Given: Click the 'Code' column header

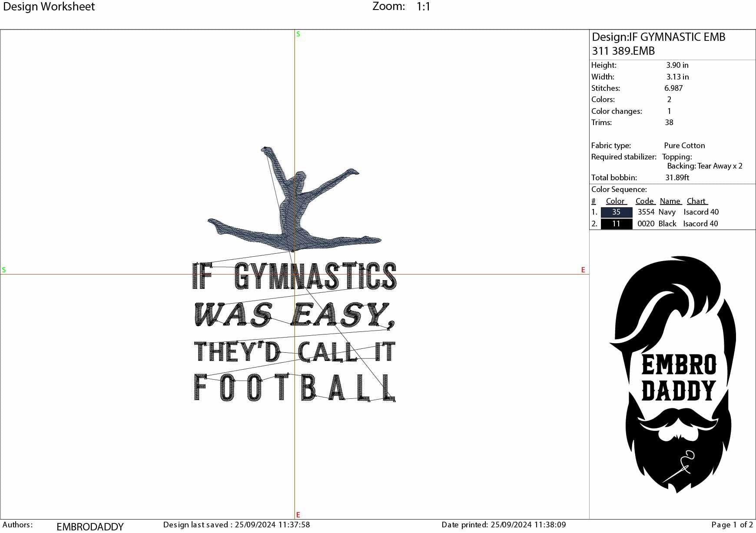Looking at the screenshot, I should coord(645,201).
